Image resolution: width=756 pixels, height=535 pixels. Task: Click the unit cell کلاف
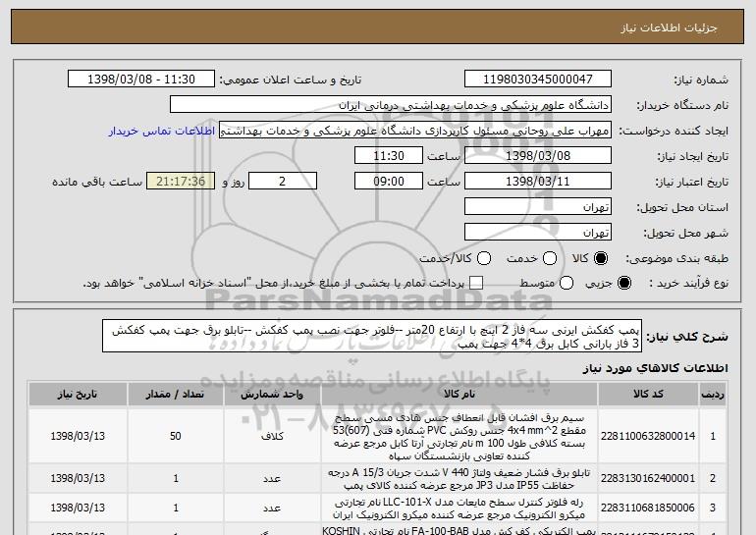click(272, 436)
